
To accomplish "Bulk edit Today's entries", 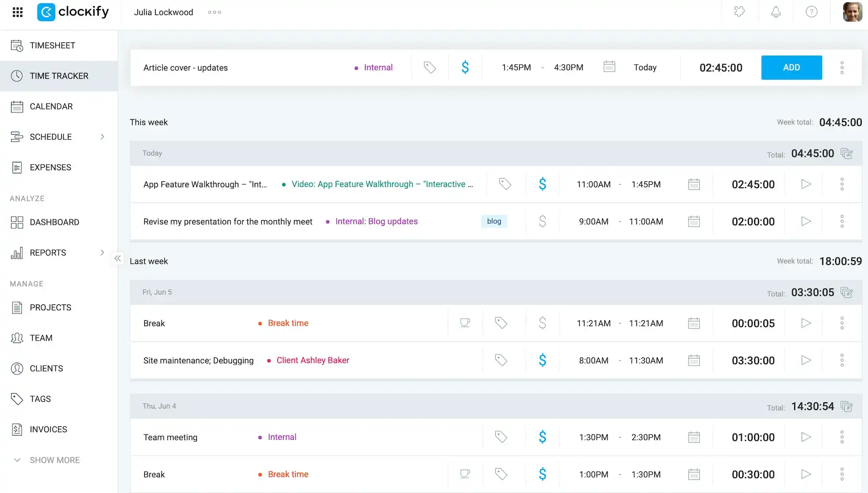I will tap(847, 153).
